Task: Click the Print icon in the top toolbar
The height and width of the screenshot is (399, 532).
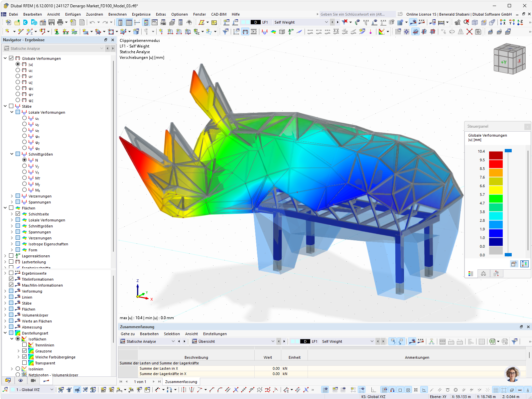Action: [x=60, y=22]
